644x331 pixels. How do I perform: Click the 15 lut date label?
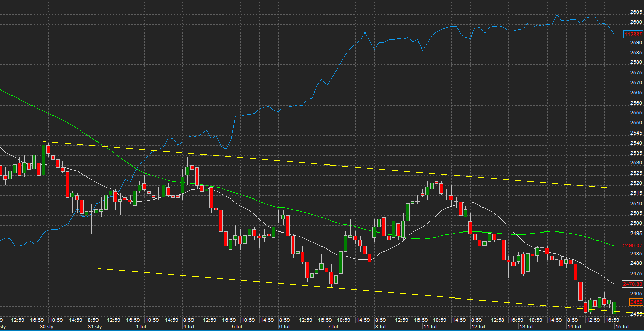click(623, 327)
